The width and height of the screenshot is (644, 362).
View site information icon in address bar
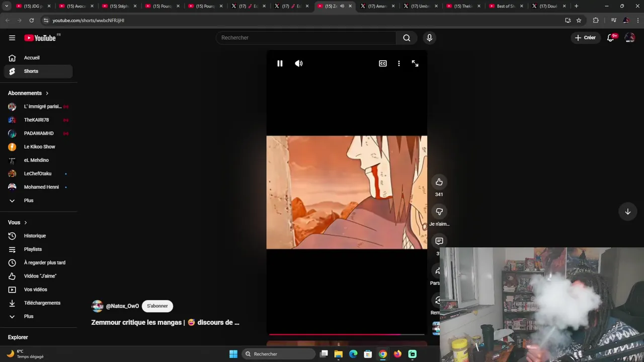point(46,20)
